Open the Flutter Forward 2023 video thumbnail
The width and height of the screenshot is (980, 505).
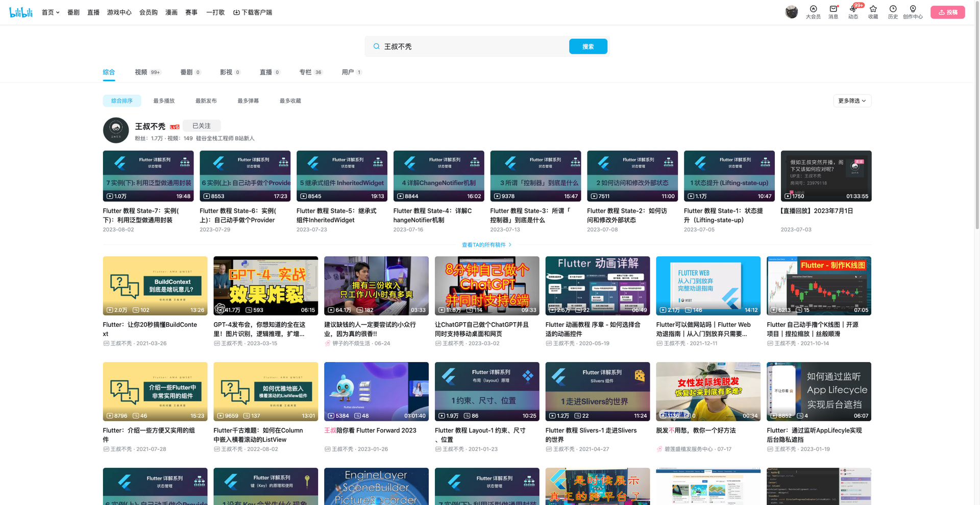377,392
